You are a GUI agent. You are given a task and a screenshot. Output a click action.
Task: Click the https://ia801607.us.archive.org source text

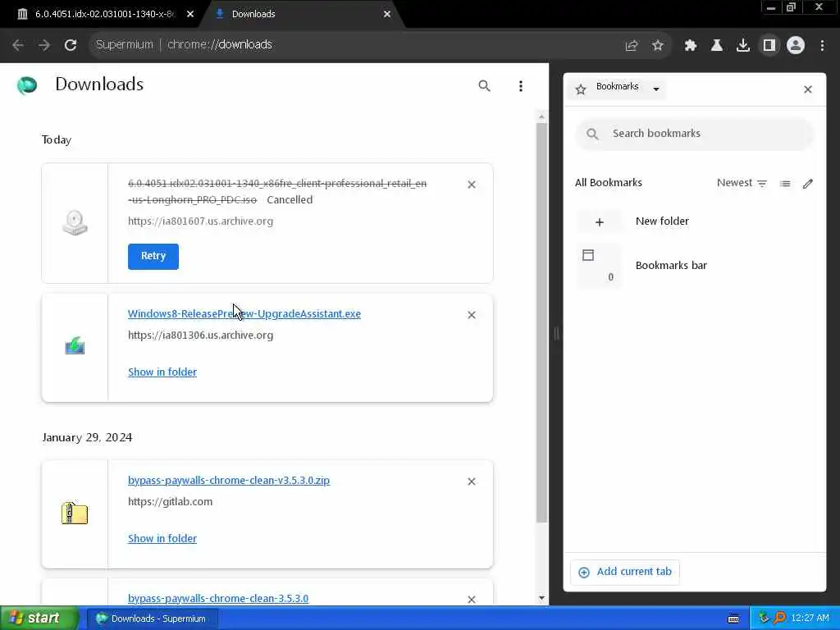pos(200,221)
